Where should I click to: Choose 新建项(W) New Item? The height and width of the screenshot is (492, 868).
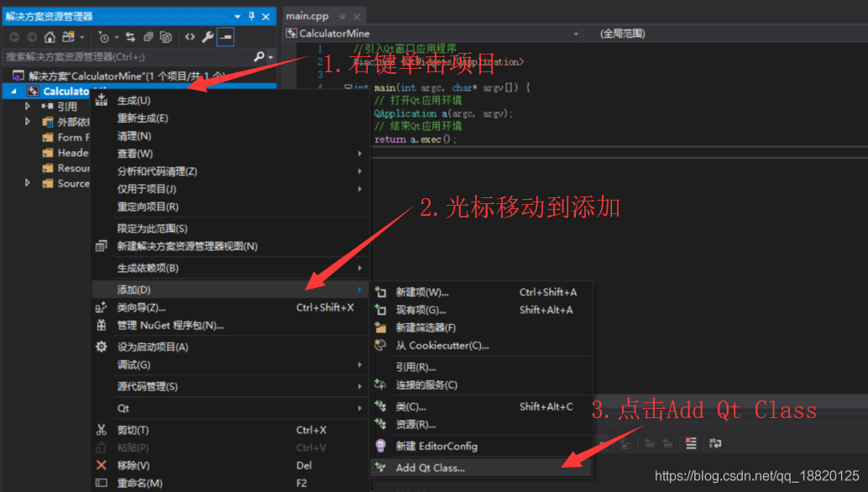481,291
